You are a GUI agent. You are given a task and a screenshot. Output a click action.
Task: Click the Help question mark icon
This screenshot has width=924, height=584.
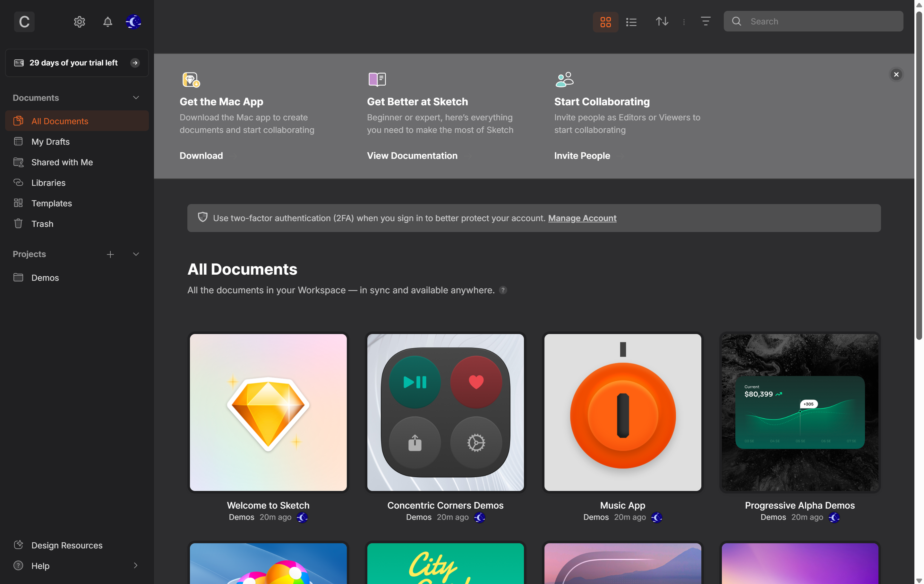click(18, 565)
